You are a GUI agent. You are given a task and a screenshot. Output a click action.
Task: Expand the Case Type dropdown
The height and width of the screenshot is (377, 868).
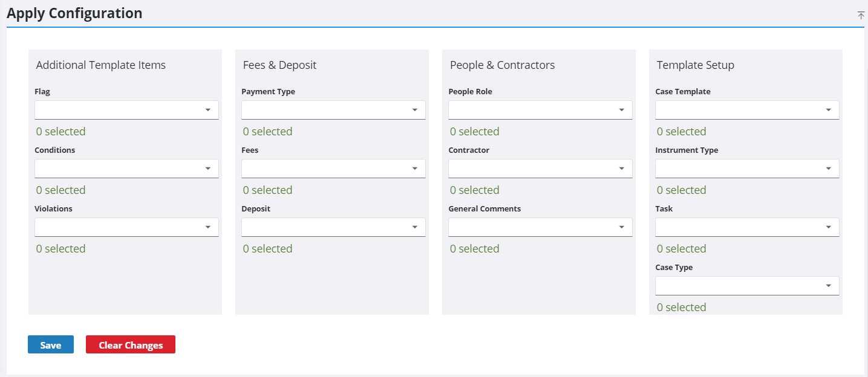(747, 286)
